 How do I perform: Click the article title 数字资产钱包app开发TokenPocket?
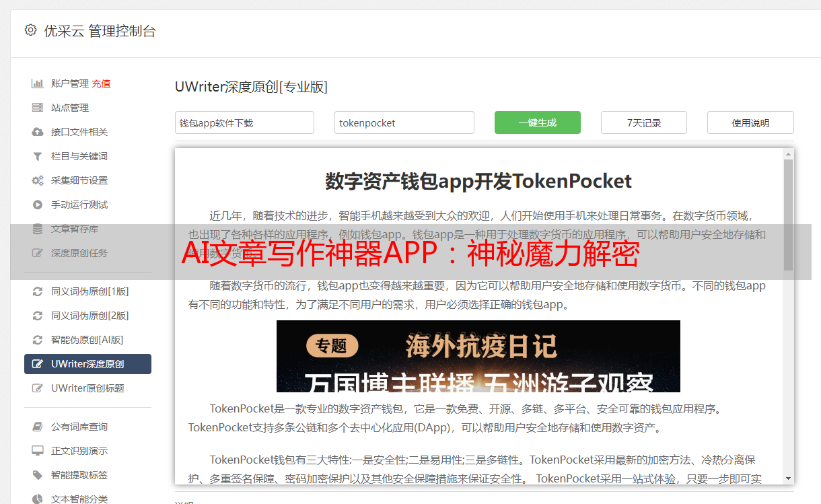coord(478,181)
